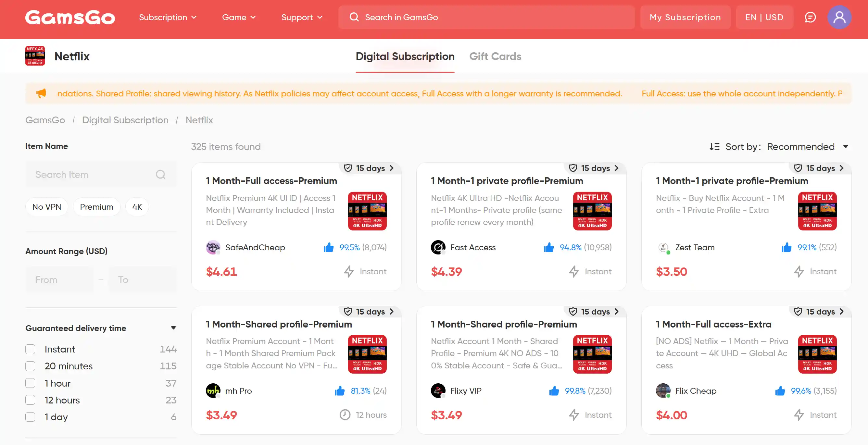Open the Subscription dropdown menu

click(168, 17)
